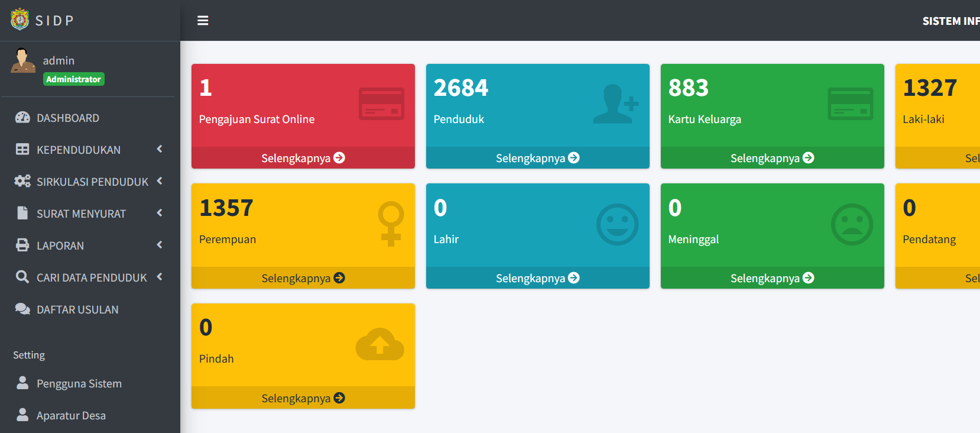Screen dimensions: 980x433
Task: Click the Aparatur Desa person icon
Action: 22,415
